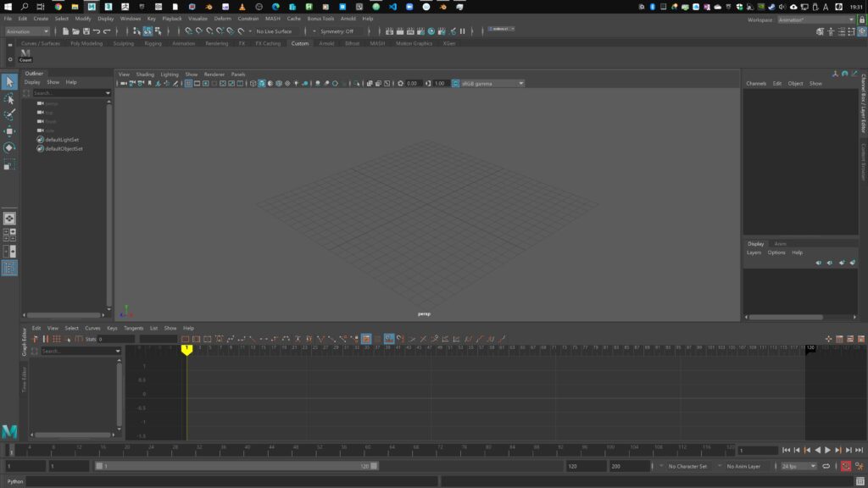Screen dimensions: 868x488
Task: Open Modeling Toolkit icon at top right
Action: pyautogui.click(x=820, y=31)
